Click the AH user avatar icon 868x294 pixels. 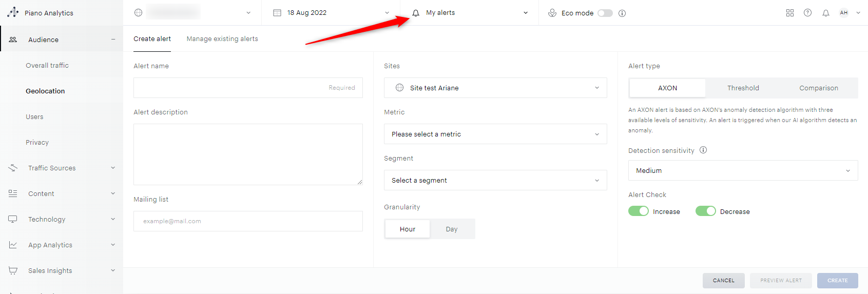coord(843,13)
